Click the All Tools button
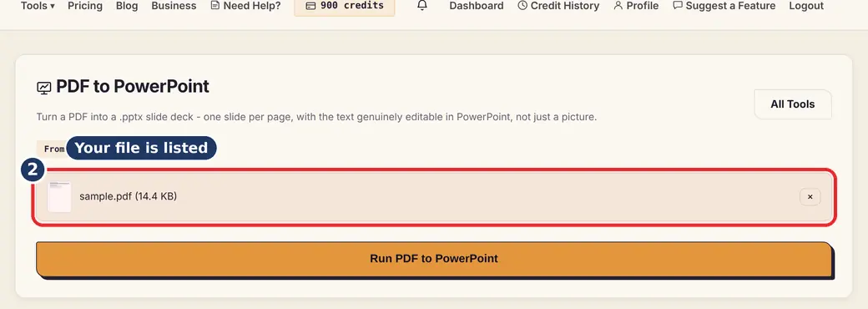 (793, 104)
